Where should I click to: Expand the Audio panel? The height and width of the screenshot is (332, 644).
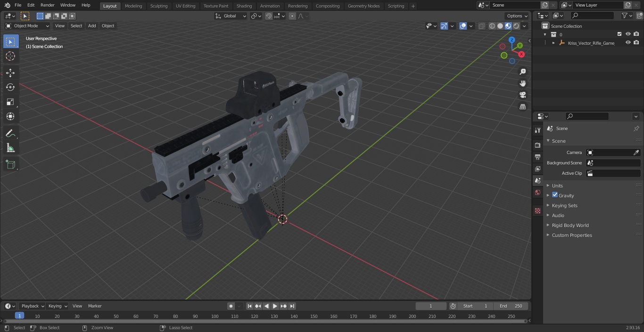(558, 215)
